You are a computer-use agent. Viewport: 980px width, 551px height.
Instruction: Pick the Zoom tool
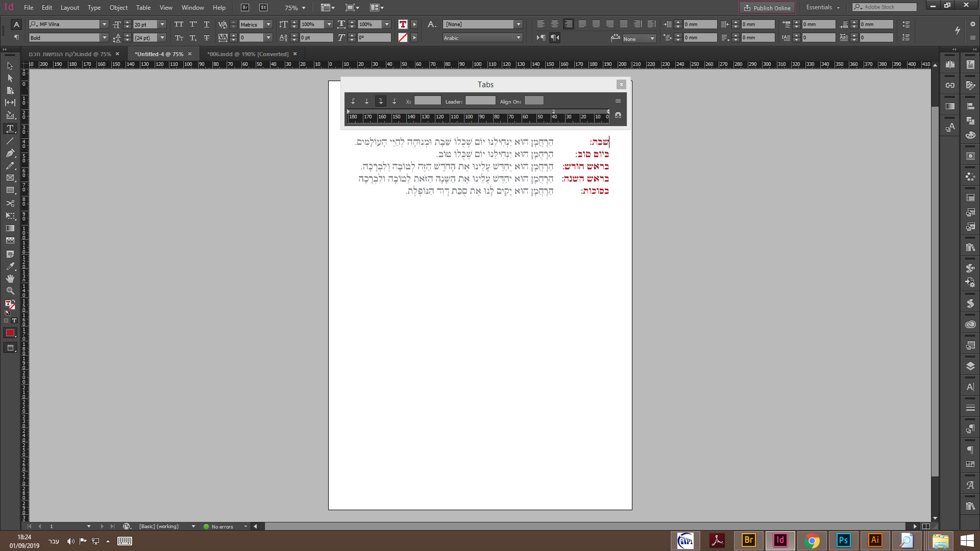10,291
